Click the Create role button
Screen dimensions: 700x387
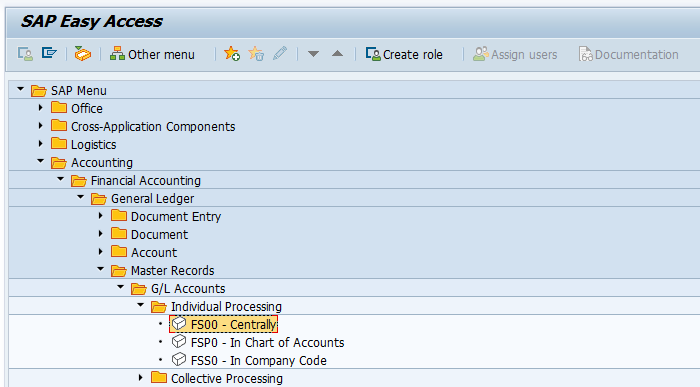pyautogui.click(x=404, y=54)
